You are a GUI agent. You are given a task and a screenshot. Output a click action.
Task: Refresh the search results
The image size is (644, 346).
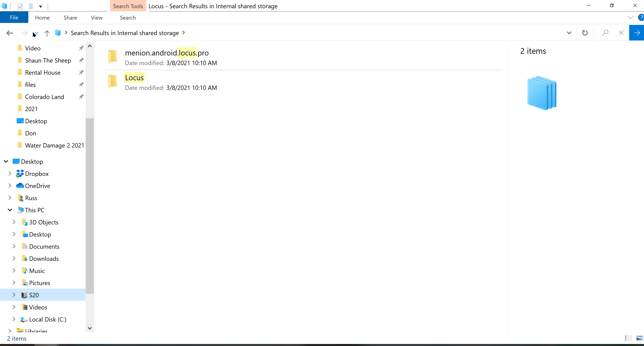coord(585,33)
